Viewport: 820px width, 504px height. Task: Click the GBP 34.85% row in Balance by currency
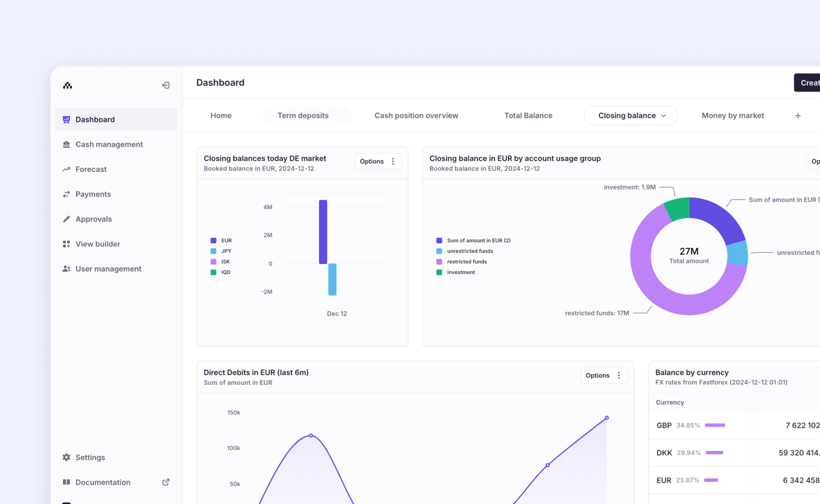tap(734, 426)
